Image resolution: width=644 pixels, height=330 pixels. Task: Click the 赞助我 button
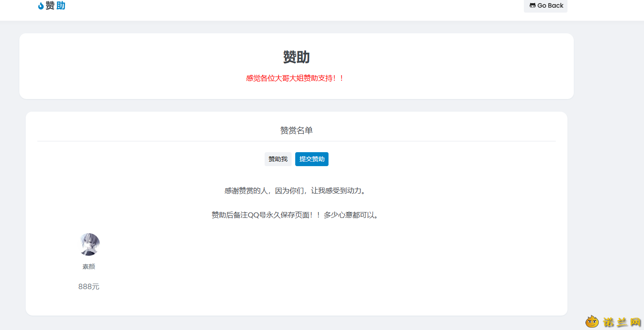click(x=278, y=159)
